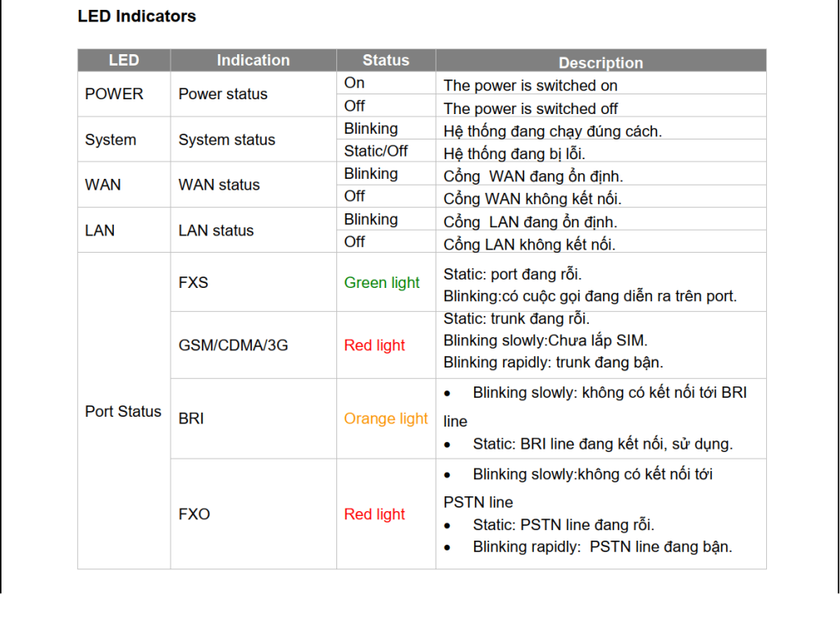This screenshot has width=840, height=635.
Task: Select the Indication column header
Action: tap(253, 60)
